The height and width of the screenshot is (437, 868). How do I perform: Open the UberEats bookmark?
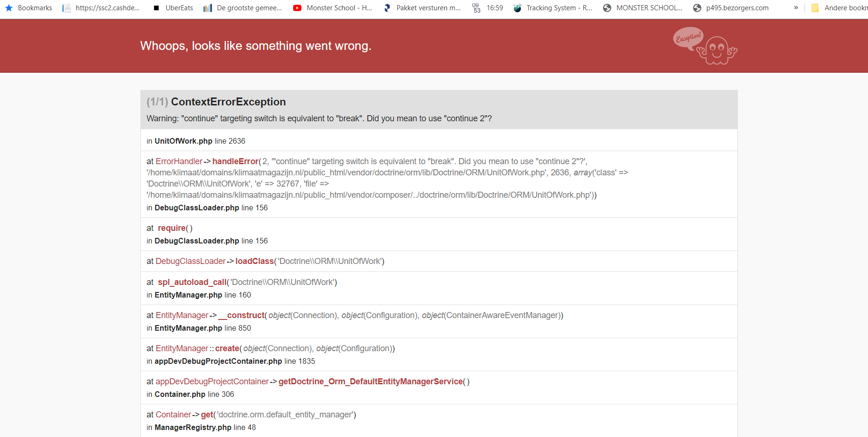173,8
